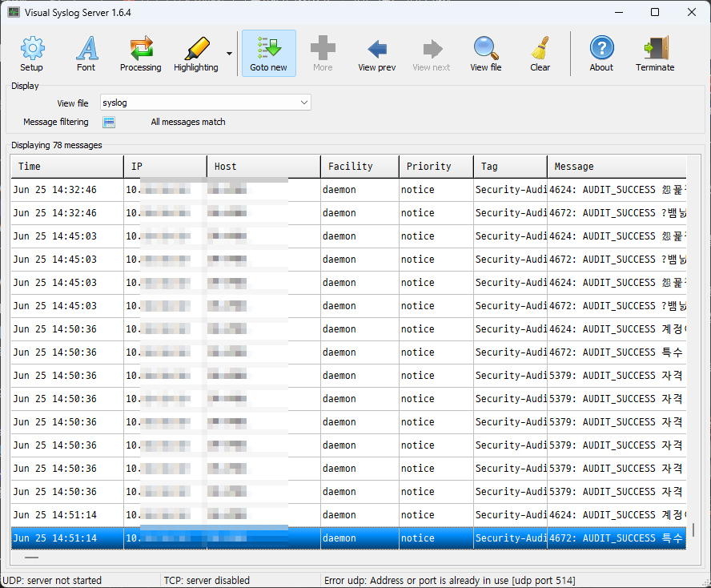The width and height of the screenshot is (711, 588).
Task: Minimize the Visual Syslog Server window
Action: 619,12
